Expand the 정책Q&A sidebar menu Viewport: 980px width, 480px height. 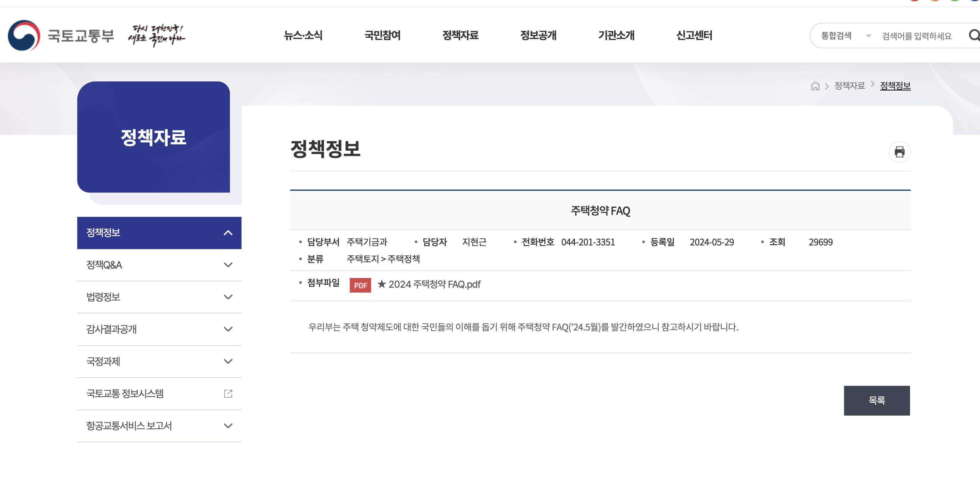click(x=228, y=265)
